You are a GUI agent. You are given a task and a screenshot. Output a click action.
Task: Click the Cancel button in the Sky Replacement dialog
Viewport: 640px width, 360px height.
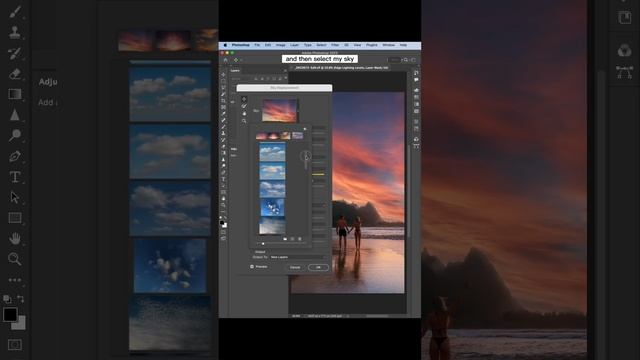coord(295,267)
